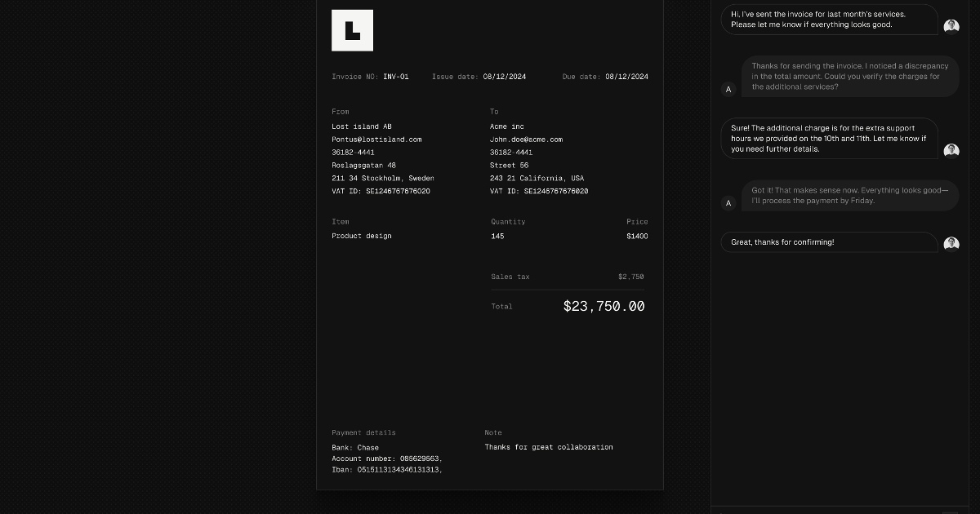Click the due date 08/12/2024
The image size is (980, 514).
(x=626, y=77)
